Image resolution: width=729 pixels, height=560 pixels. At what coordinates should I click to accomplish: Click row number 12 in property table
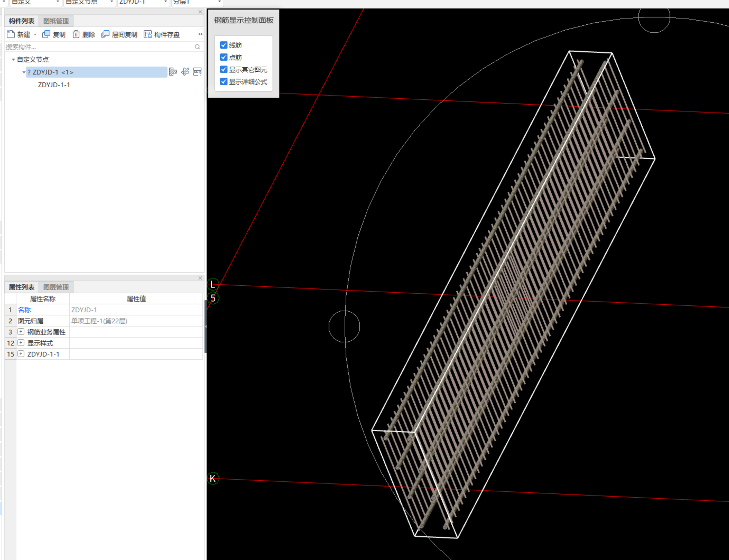coord(10,343)
